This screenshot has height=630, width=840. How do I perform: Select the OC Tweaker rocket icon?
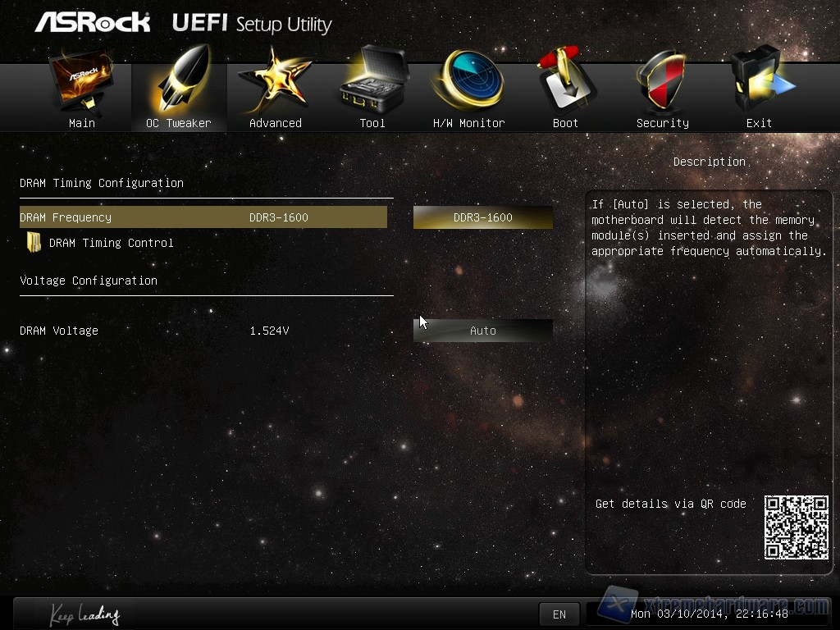tap(179, 79)
